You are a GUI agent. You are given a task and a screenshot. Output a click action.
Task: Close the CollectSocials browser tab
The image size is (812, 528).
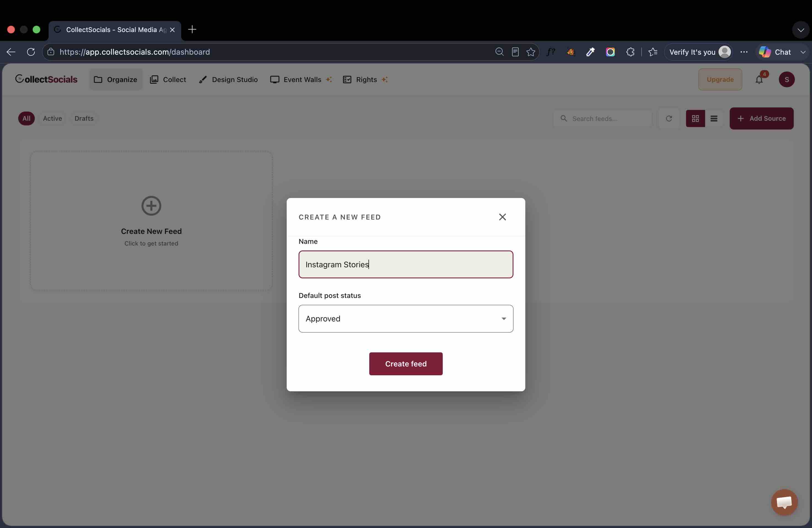[172, 30]
